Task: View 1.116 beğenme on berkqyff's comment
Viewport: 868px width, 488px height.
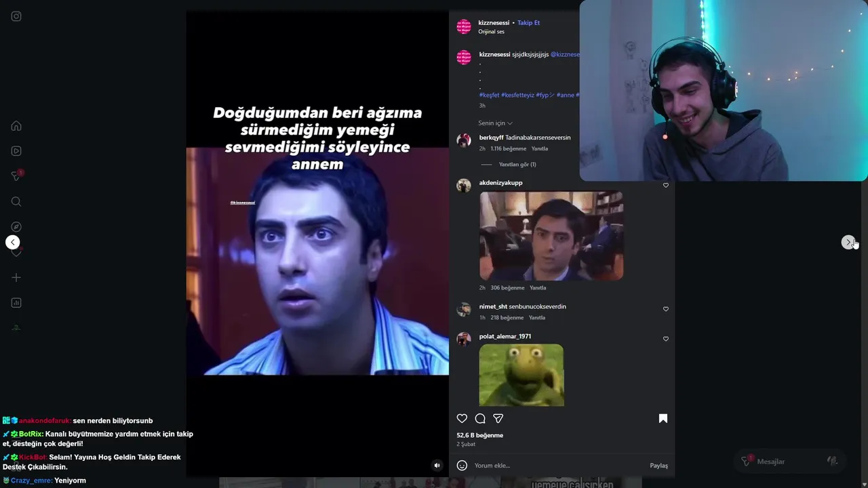Action: [x=509, y=148]
